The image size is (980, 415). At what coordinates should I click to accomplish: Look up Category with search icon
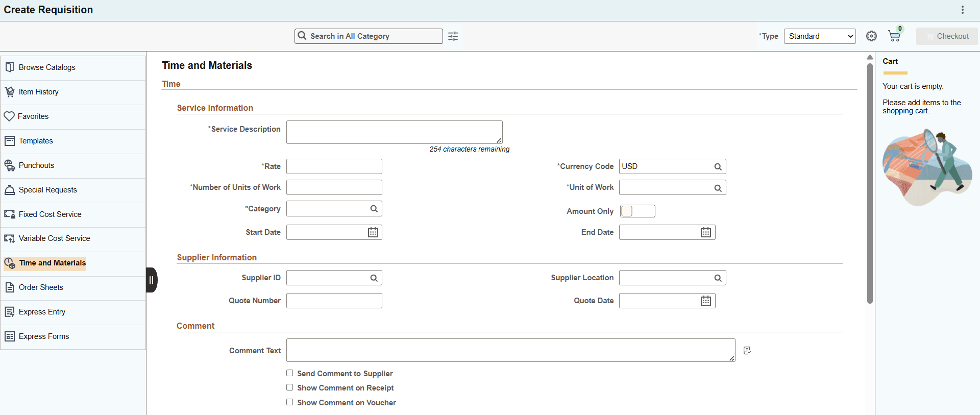pyautogui.click(x=374, y=209)
